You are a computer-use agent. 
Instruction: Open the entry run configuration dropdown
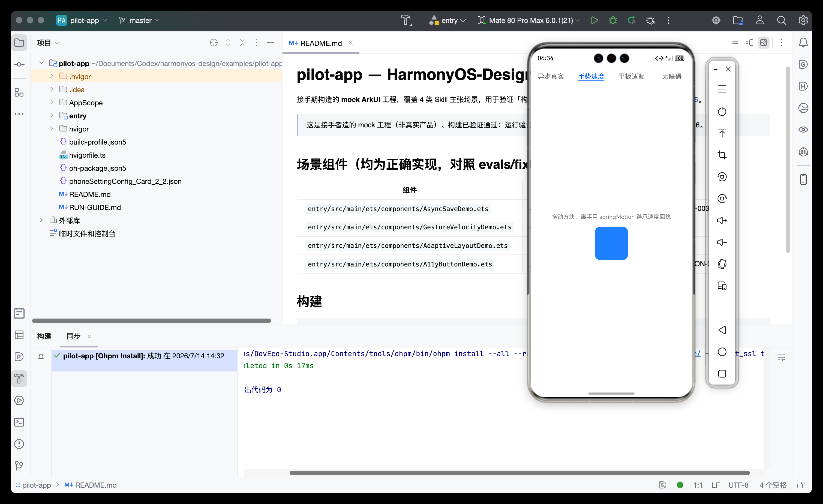(447, 20)
